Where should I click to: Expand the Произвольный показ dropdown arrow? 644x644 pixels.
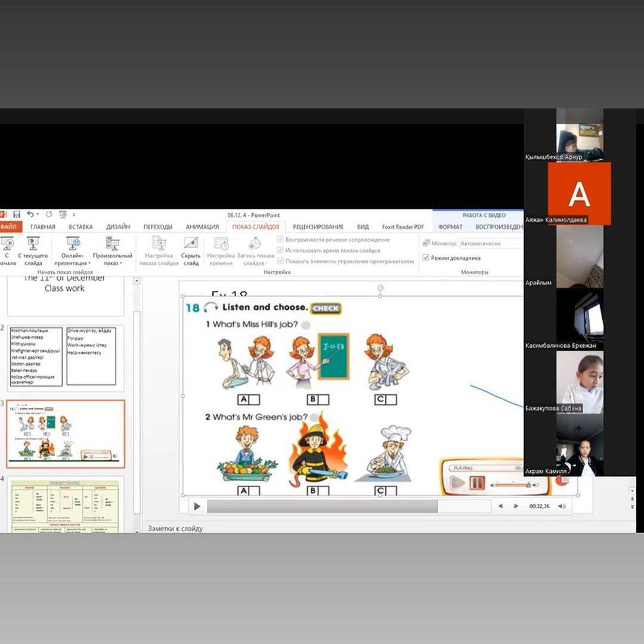point(120,264)
